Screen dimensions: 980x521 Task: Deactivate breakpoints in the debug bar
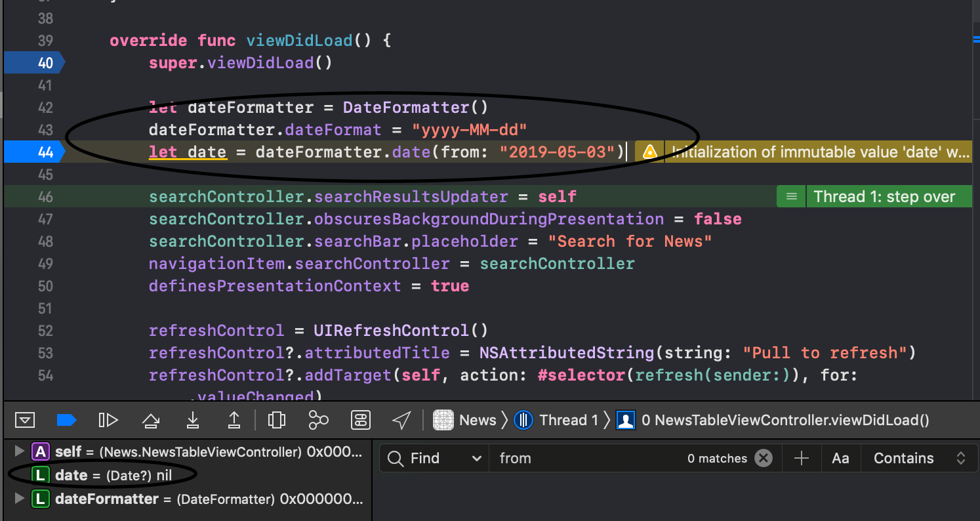pyautogui.click(x=66, y=419)
